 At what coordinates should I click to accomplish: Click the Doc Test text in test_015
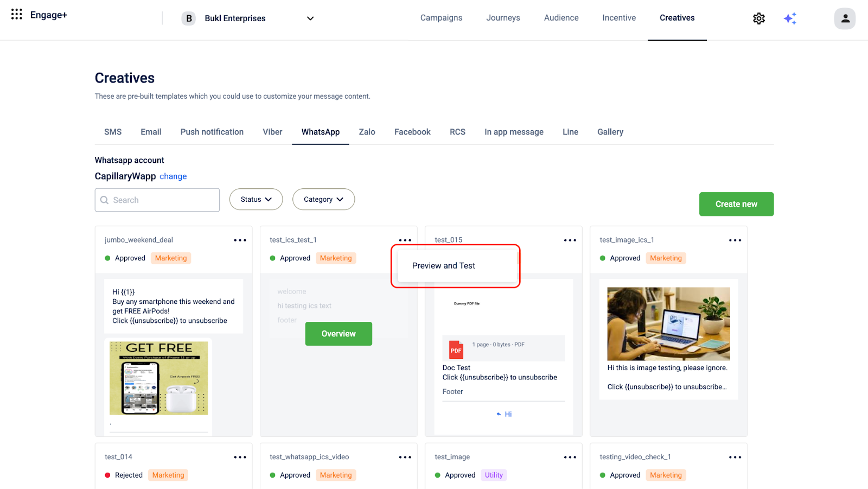point(456,368)
